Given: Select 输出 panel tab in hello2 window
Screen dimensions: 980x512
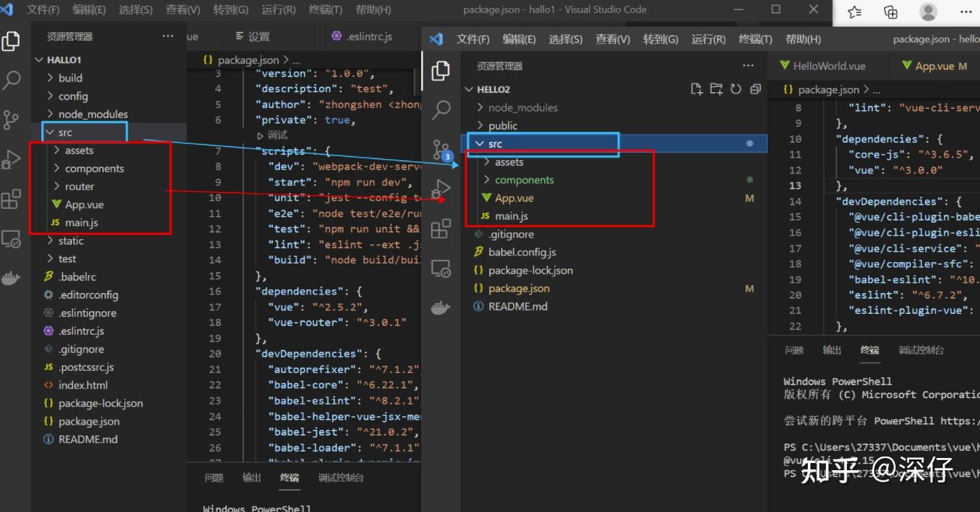Looking at the screenshot, I should pyautogui.click(x=832, y=350).
